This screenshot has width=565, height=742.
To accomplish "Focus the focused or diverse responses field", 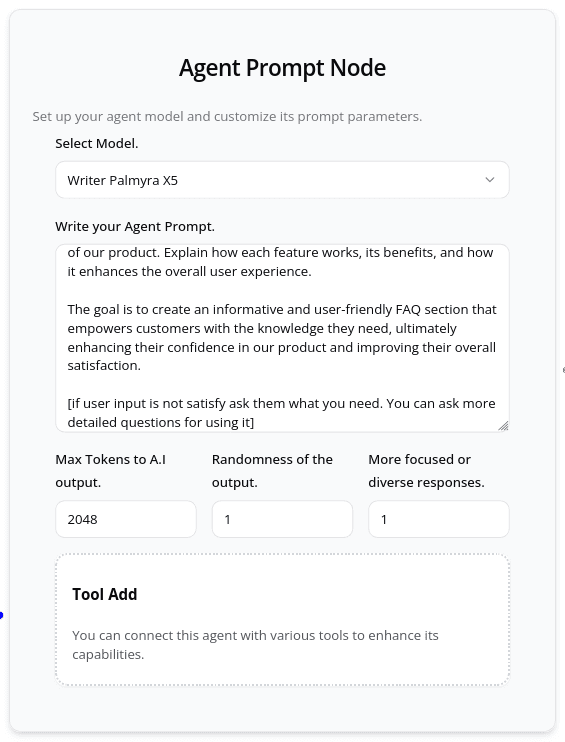I will click(439, 519).
